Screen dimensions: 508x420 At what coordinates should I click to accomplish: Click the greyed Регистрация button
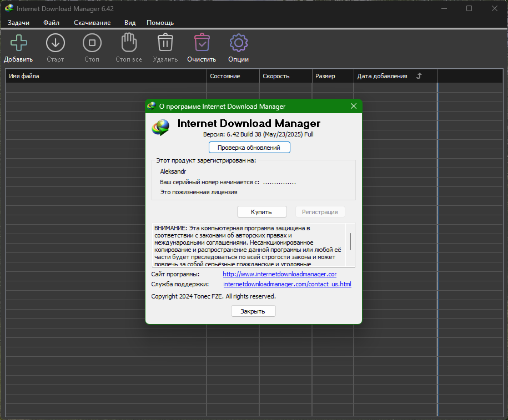point(320,212)
